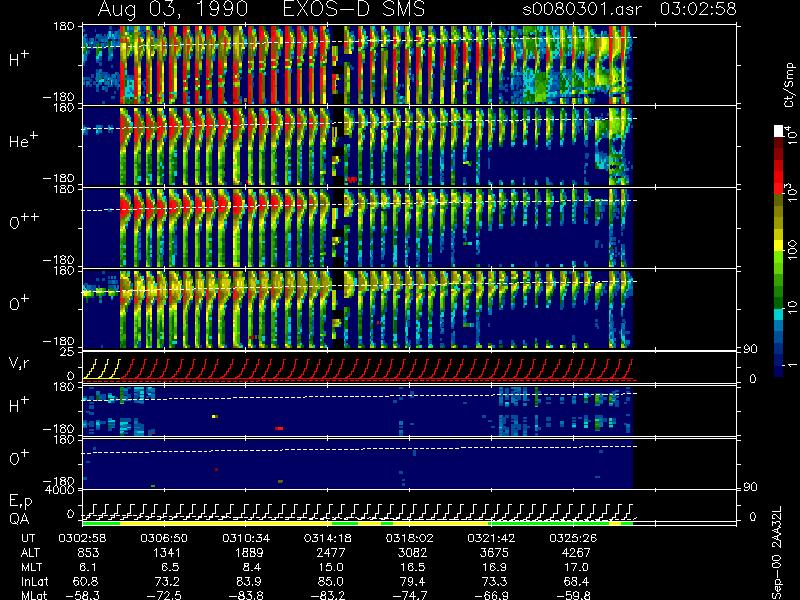Click the InLat value "85.0"
Viewport: 800px width, 600px height.
331,582
